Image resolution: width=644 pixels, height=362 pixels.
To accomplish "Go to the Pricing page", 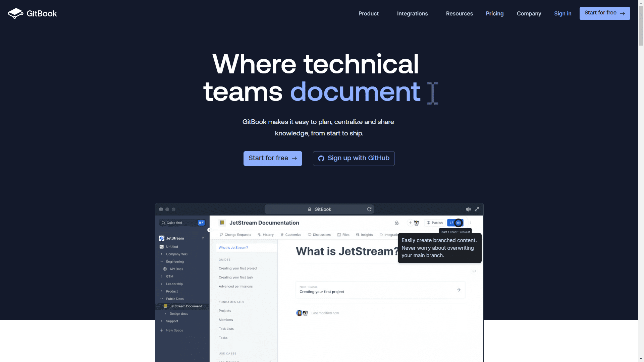I will tap(494, 13).
